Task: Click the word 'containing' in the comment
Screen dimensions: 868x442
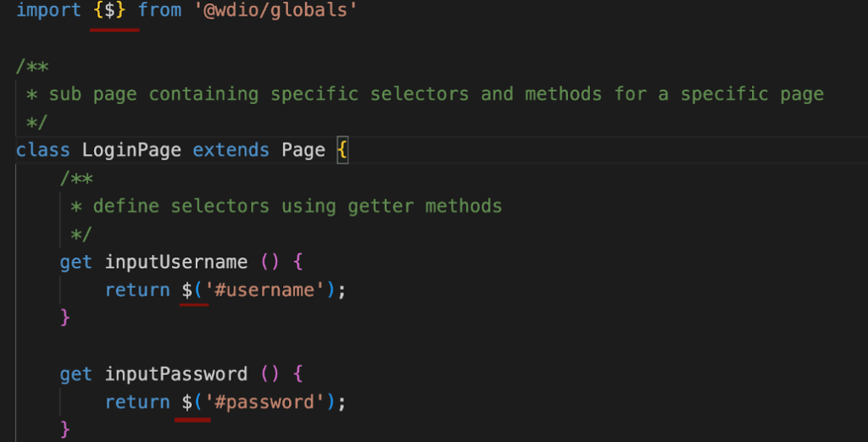Action: click(x=203, y=94)
